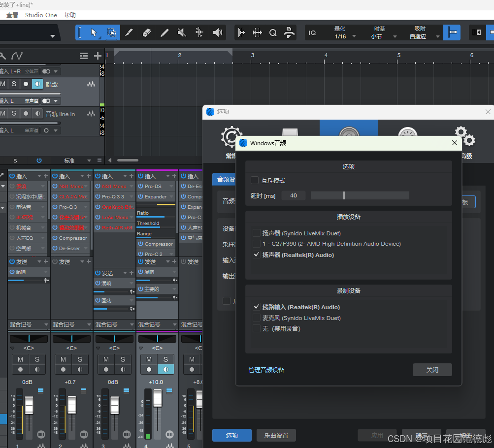494x448 pixels.
Task: Select the Arrow tool in toolbar
Action: (94, 32)
